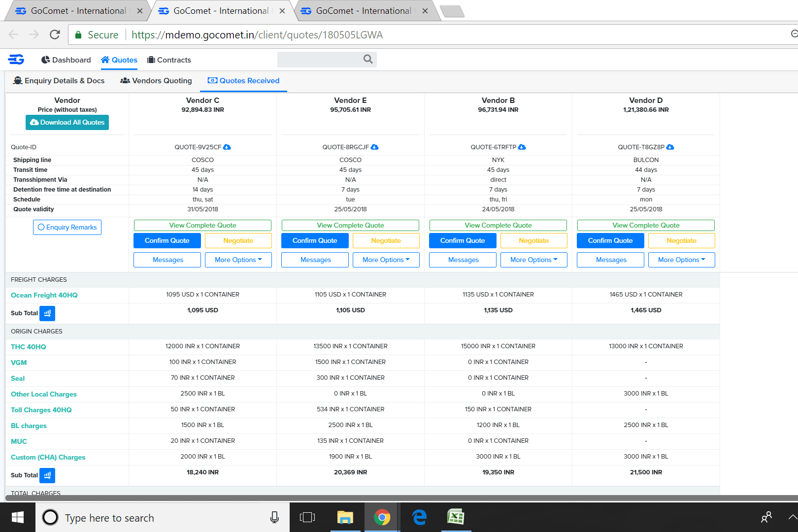The image size is (798, 532).
Task: Open Sub Total chart icon under Freight Charges
Action: (47, 313)
